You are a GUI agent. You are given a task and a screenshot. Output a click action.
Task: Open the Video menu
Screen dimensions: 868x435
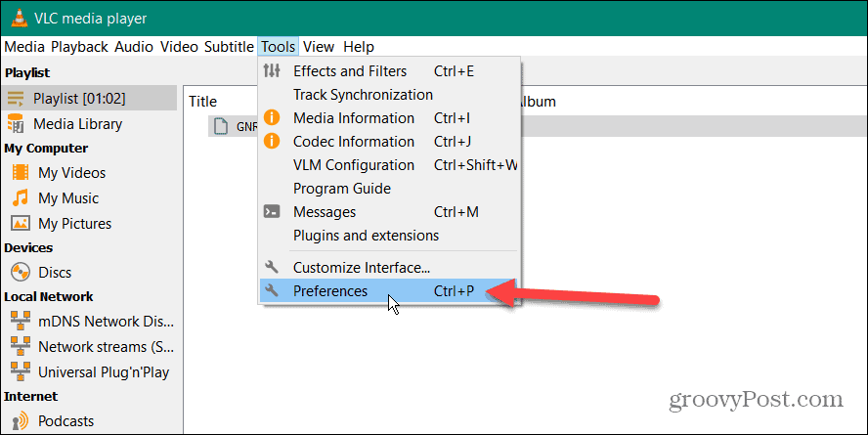point(179,47)
